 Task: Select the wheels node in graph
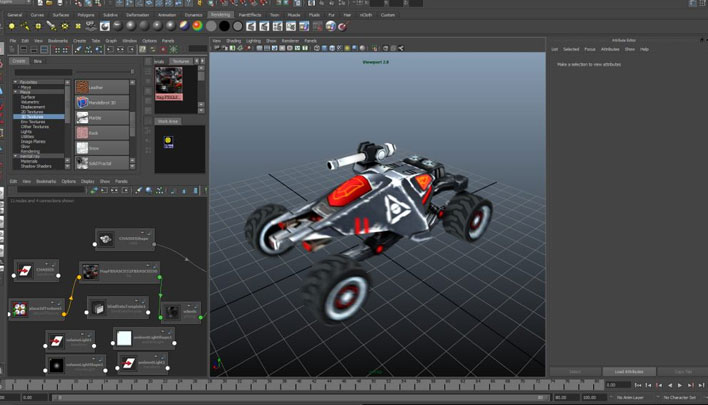tap(181, 312)
